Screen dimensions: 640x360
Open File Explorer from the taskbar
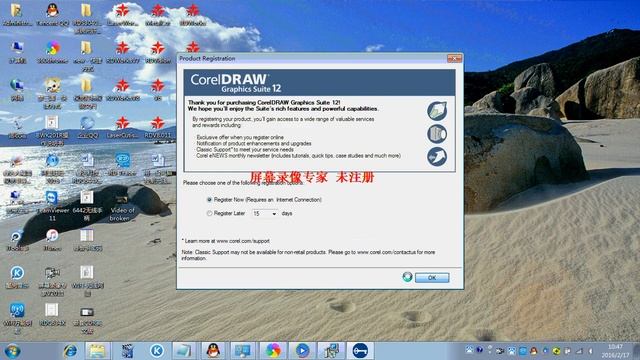coord(97,351)
